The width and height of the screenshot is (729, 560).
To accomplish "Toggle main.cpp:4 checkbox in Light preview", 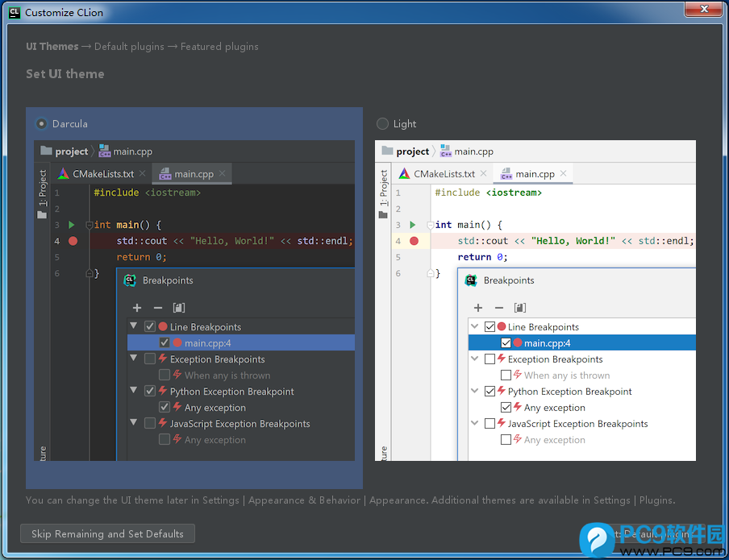I will (x=506, y=342).
